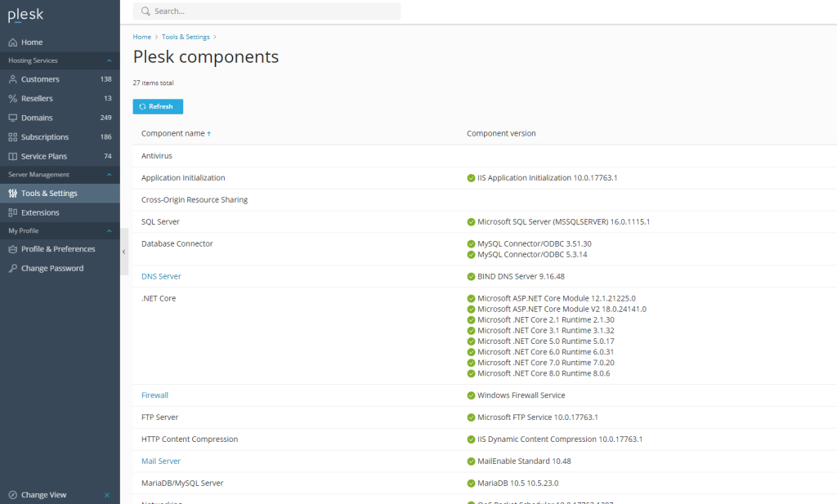Open Profile & Preferences
Image resolution: width=837 pixels, height=504 pixels.
coord(60,249)
